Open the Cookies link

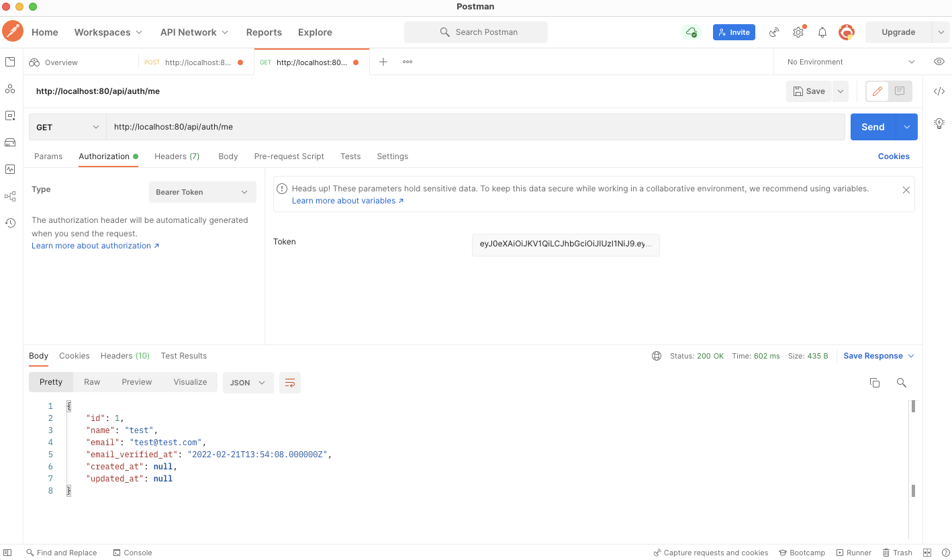(x=894, y=156)
